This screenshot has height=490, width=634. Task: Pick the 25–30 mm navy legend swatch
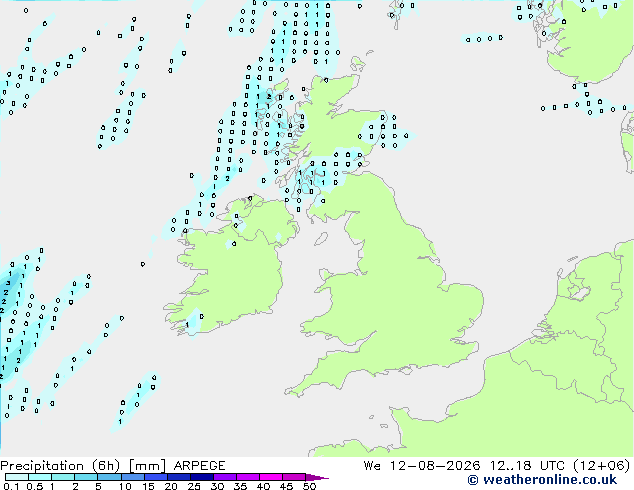pos(202,477)
